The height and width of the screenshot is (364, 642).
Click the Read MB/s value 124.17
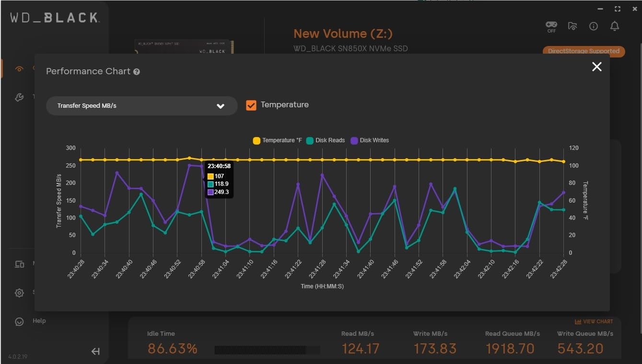click(361, 349)
